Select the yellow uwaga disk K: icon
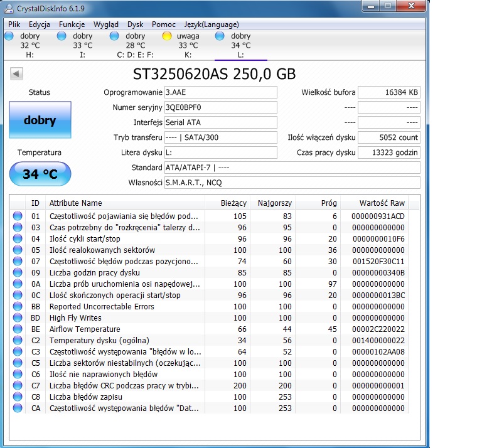Screen dimensions: 482x448 click(x=167, y=36)
